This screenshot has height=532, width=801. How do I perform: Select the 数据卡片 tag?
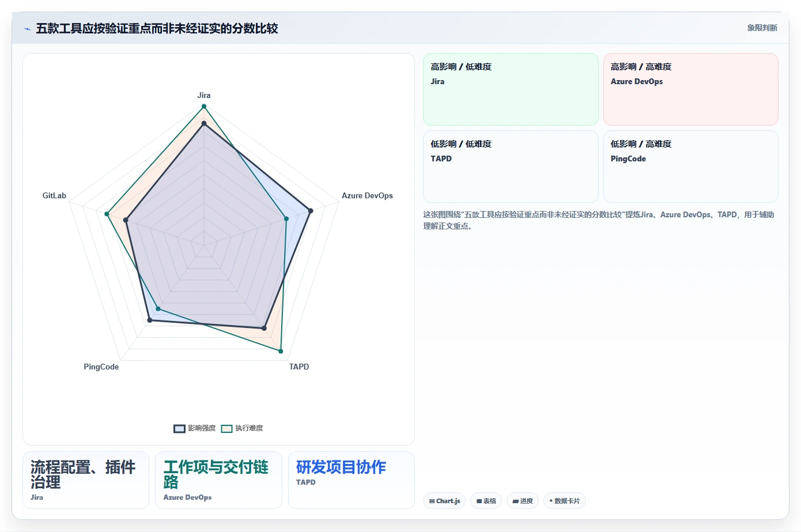point(565,501)
